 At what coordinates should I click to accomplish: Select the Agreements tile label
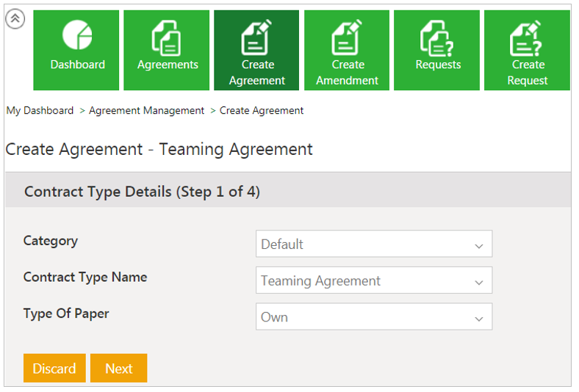tap(168, 65)
